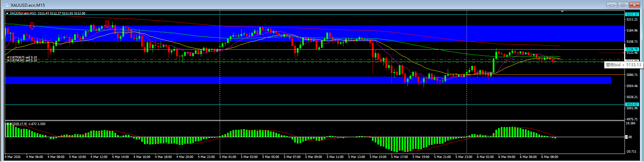Click the red alert arrow near the 5132.46 price

pos(623,53)
